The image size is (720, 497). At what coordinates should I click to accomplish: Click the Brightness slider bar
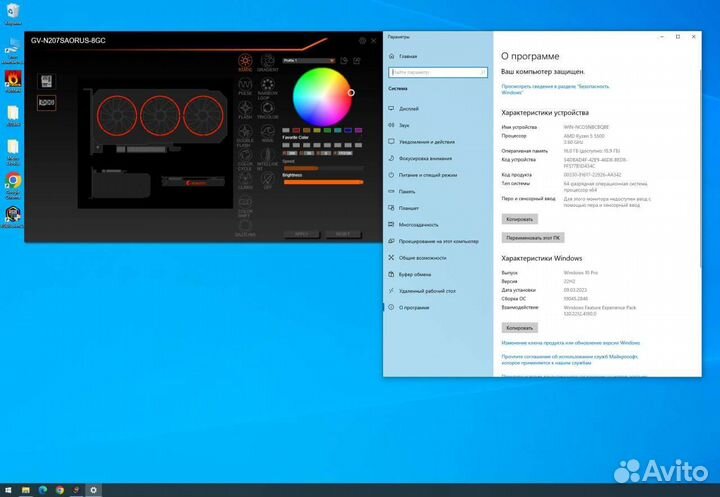323,182
